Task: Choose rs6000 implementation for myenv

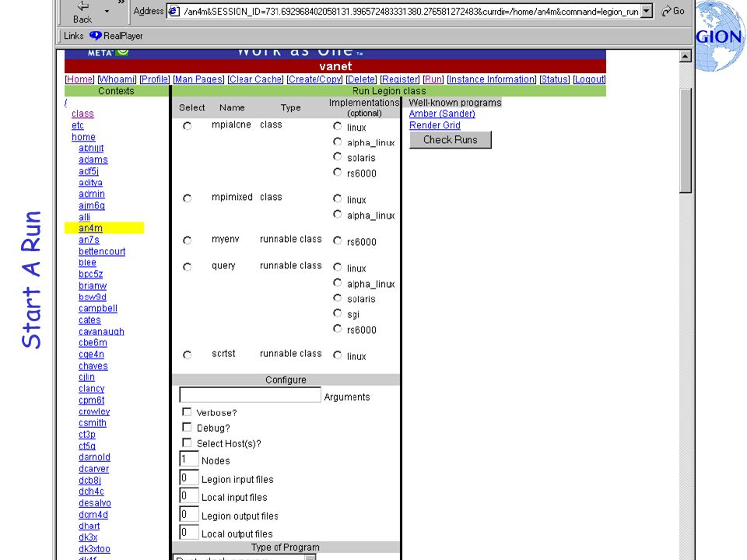Action: tap(337, 241)
